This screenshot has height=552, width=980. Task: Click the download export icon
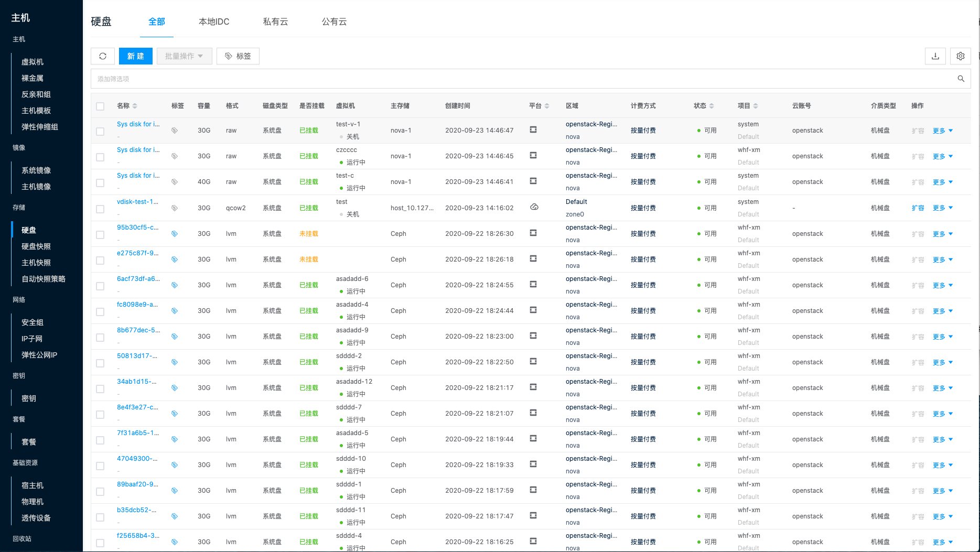[x=935, y=56]
